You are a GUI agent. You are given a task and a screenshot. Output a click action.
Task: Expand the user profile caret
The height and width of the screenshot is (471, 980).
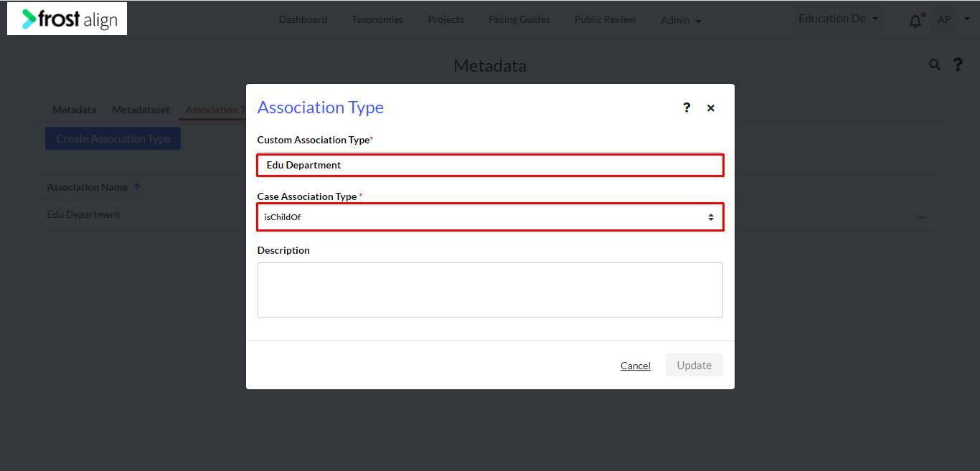point(968,19)
